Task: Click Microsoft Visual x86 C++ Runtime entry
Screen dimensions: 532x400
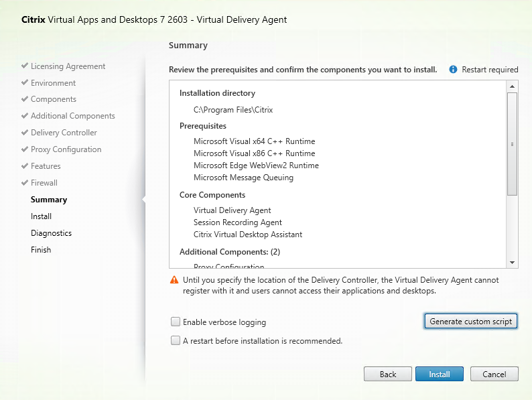Action: point(255,153)
